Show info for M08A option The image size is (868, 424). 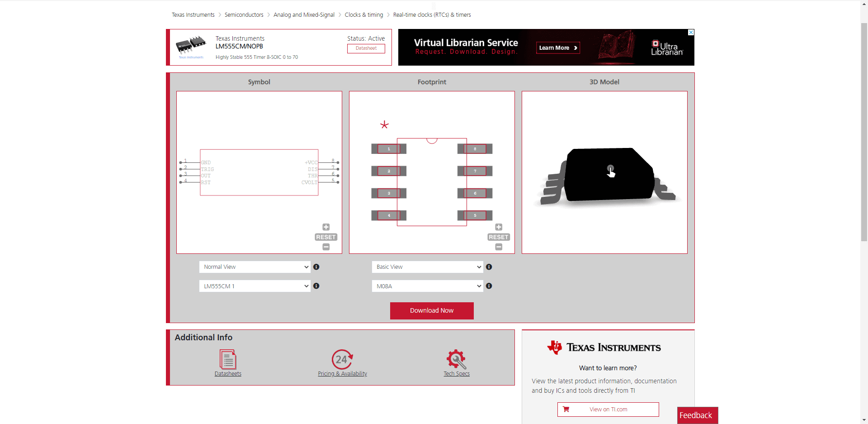[x=489, y=286]
